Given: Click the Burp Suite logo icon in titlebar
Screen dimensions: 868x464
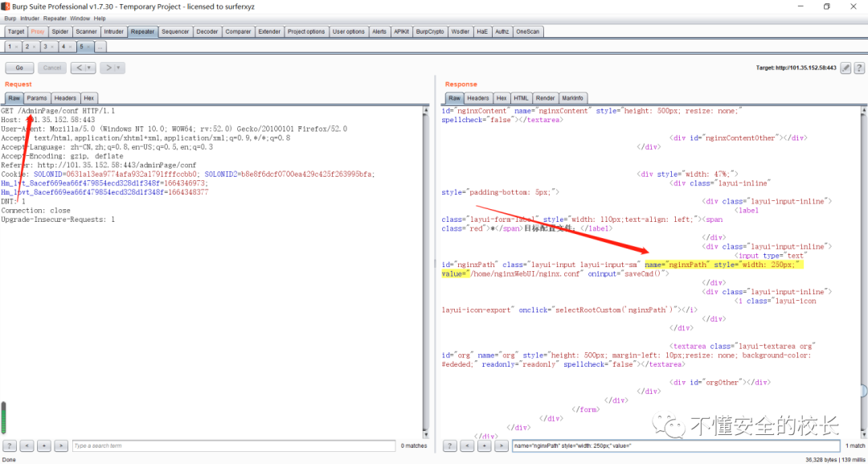Looking at the screenshot, I should (7, 6).
